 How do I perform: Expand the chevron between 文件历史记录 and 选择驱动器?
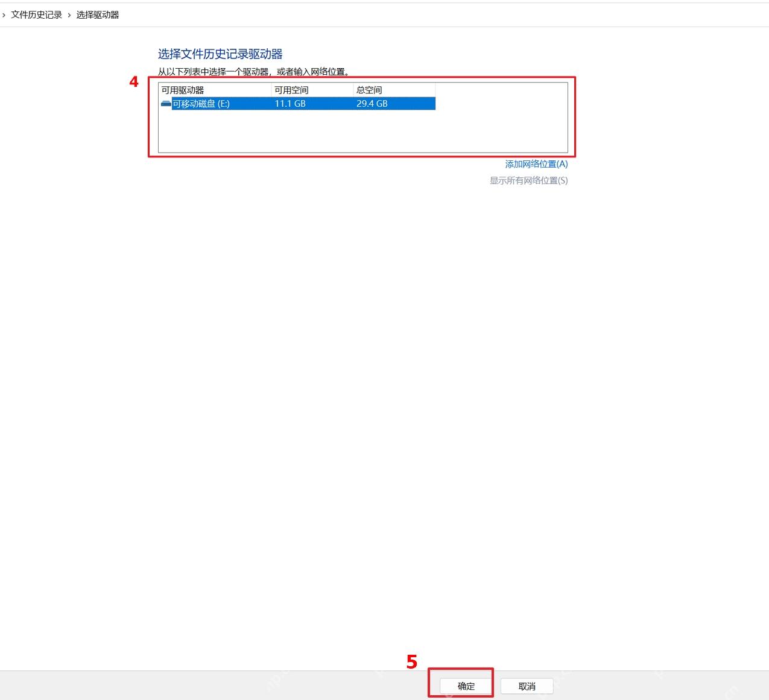[69, 15]
